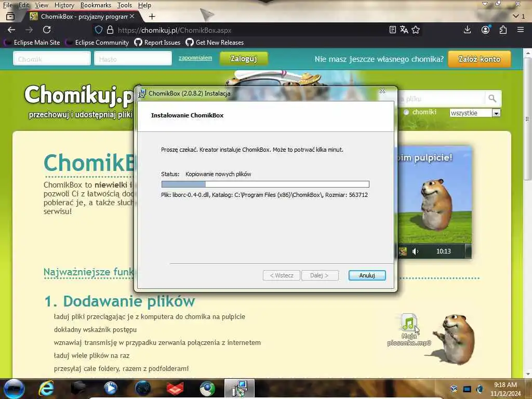This screenshot has height=399, width=532.
Task: Open browser downloads panel
Action: coord(467,30)
